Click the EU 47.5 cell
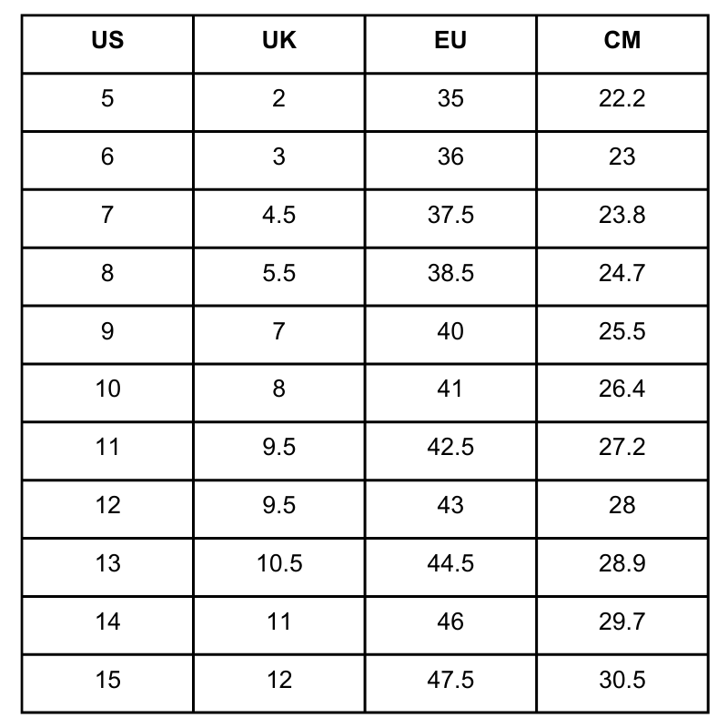The height and width of the screenshot is (728, 728). [450, 683]
